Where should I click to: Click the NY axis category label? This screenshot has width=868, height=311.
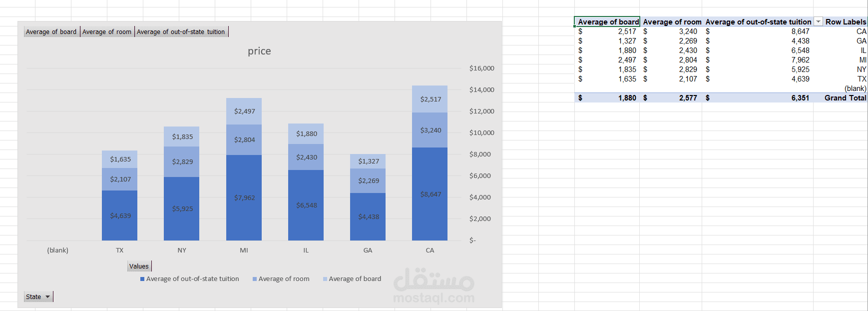coord(182,250)
